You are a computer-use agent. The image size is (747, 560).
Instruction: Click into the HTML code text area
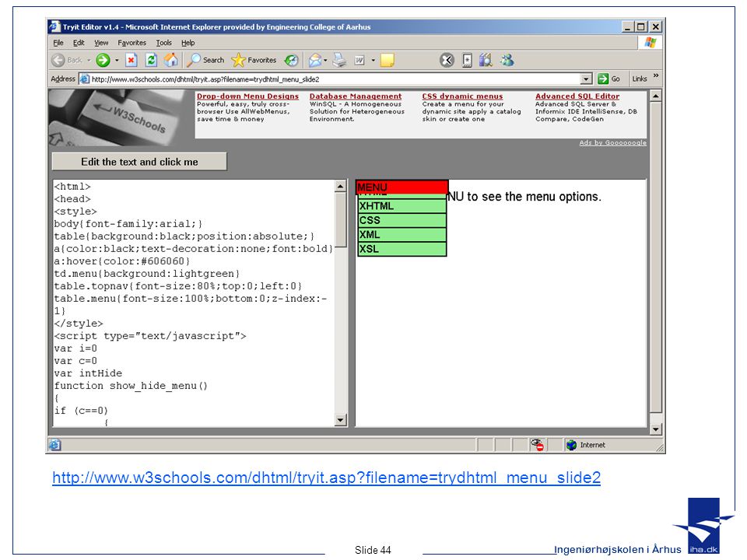pos(194,303)
